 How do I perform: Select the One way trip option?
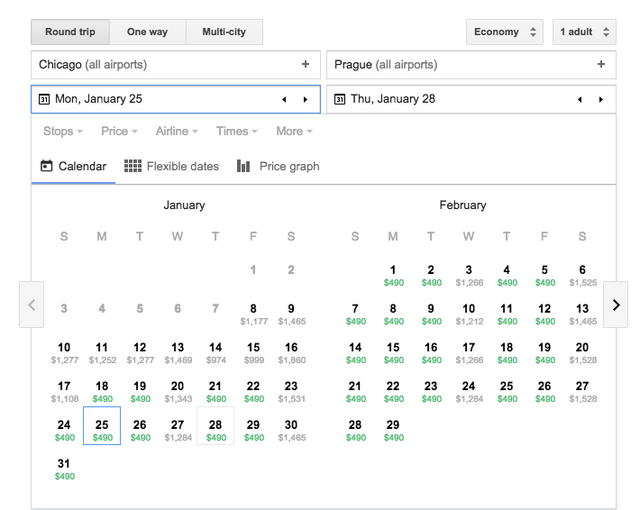click(147, 32)
